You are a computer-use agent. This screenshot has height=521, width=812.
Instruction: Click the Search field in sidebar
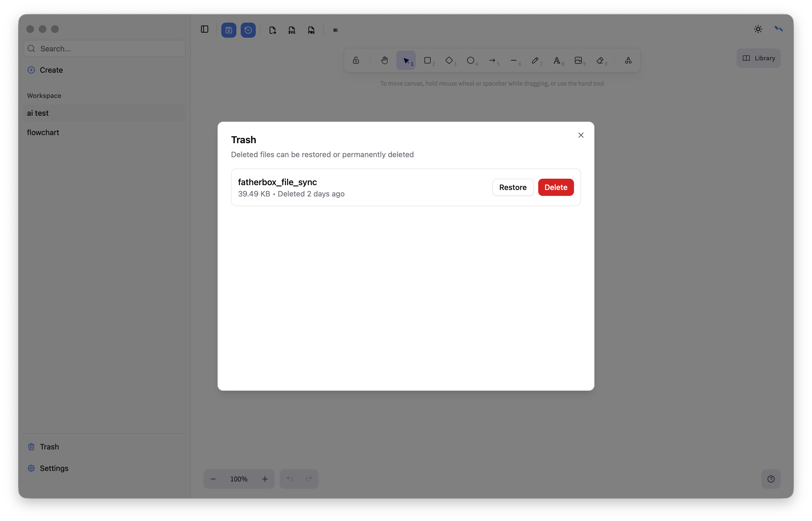104,49
